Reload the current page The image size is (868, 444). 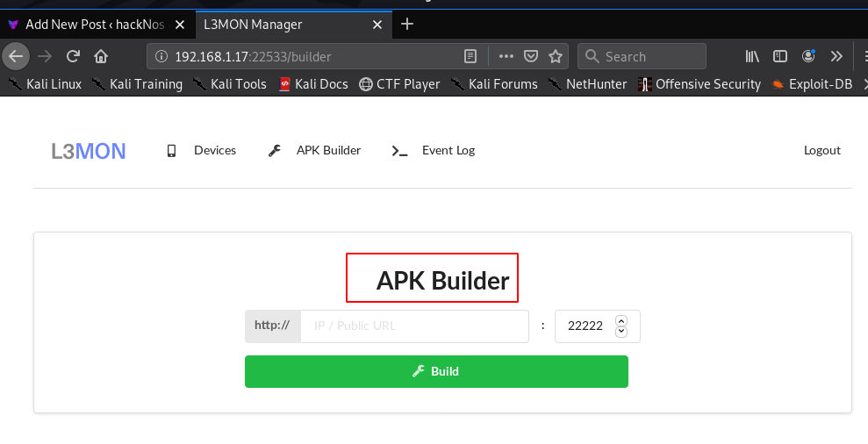[x=73, y=56]
